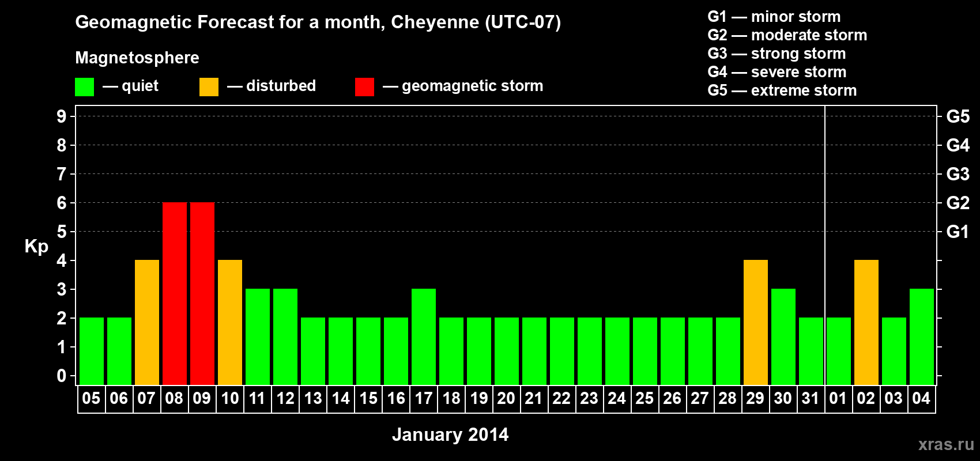Click the G5 right-axis label
This screenshot has height=461, width=980.
tap(958, 116)
